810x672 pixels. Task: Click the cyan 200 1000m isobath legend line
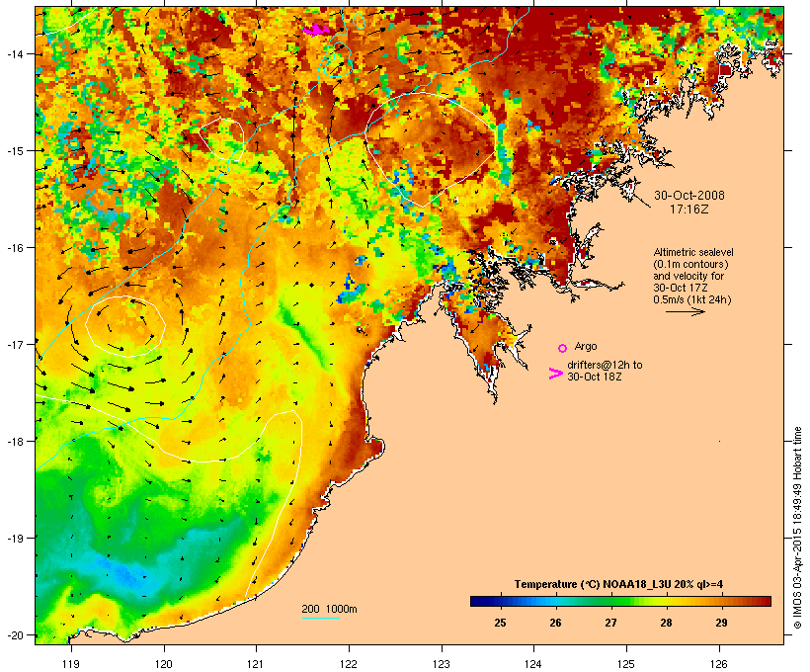[x=320, y=618]
